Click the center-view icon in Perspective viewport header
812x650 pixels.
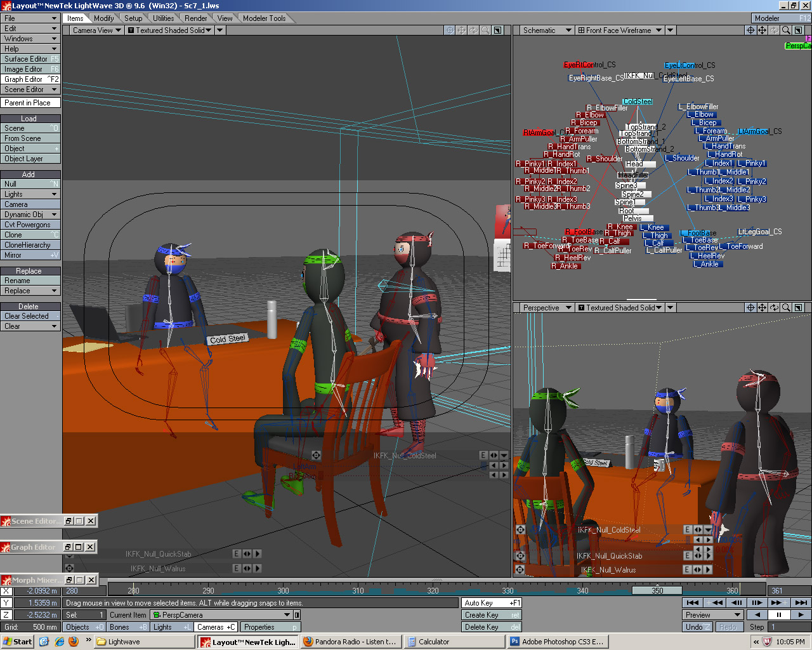[750, 307]
